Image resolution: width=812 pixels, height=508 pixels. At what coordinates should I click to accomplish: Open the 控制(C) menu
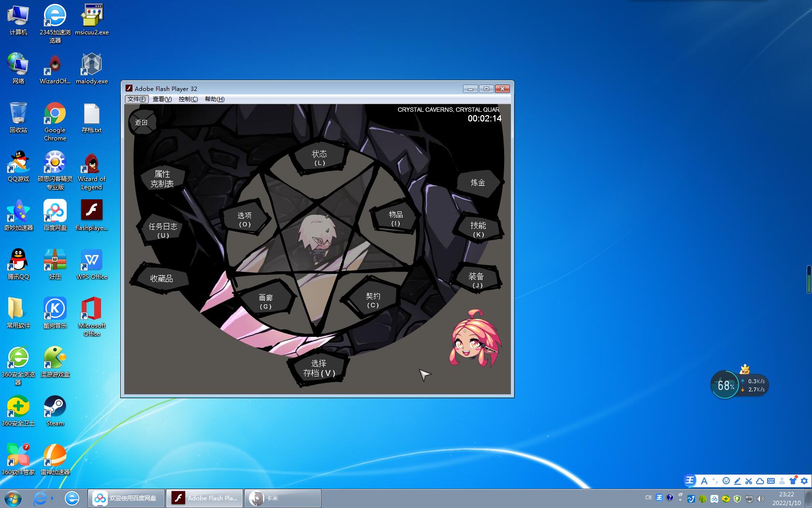click(188, 99)
